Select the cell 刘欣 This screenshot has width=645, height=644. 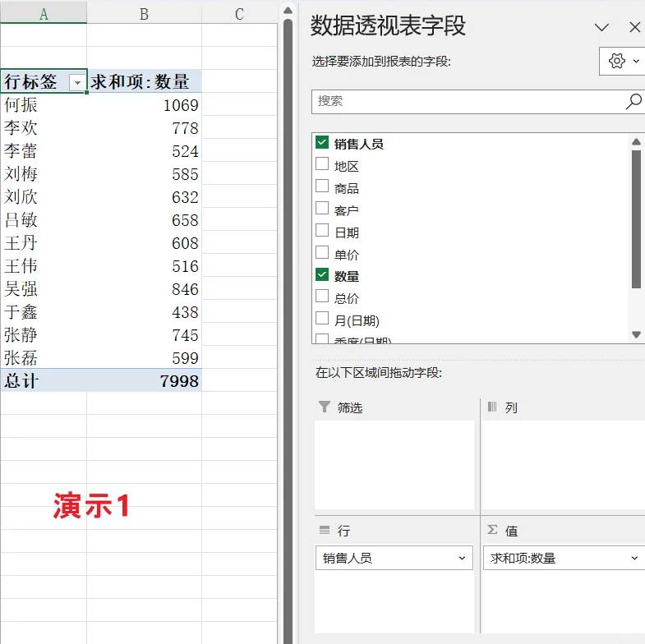[x=44, y=196]
